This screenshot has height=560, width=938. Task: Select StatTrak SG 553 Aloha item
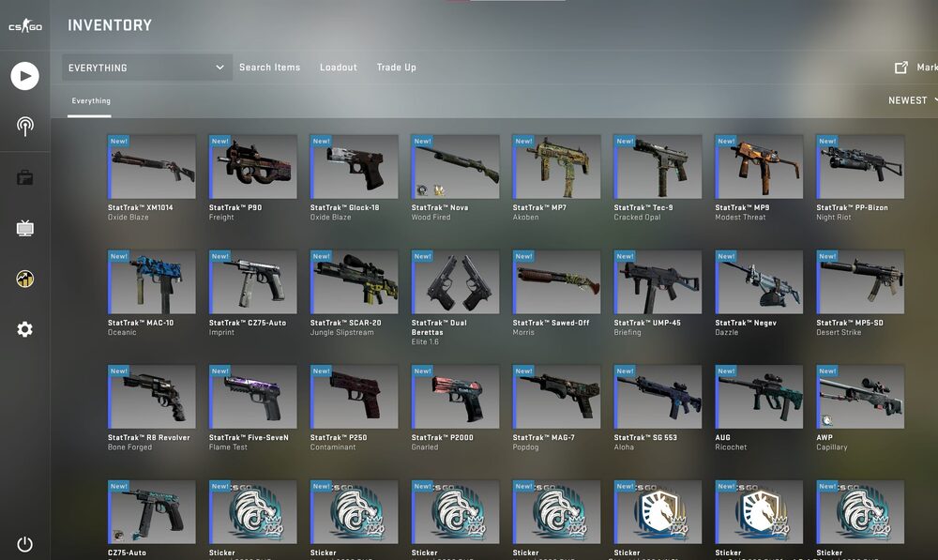coord(658,396)
